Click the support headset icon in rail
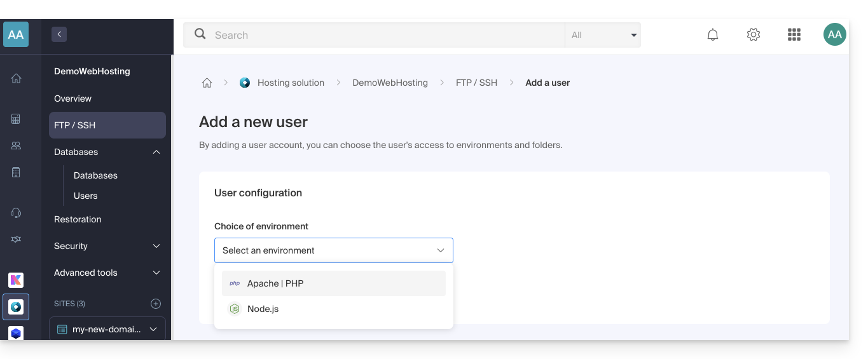Screen dimensions: 868x359 click(x=17, y=213)
